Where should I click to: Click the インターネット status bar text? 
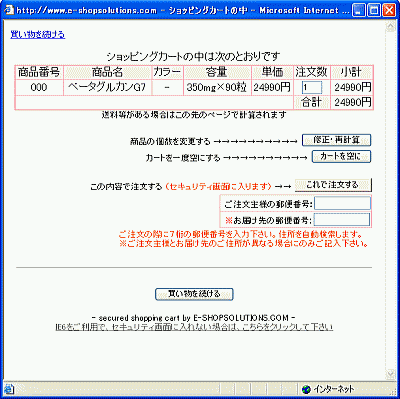(333, 389)
